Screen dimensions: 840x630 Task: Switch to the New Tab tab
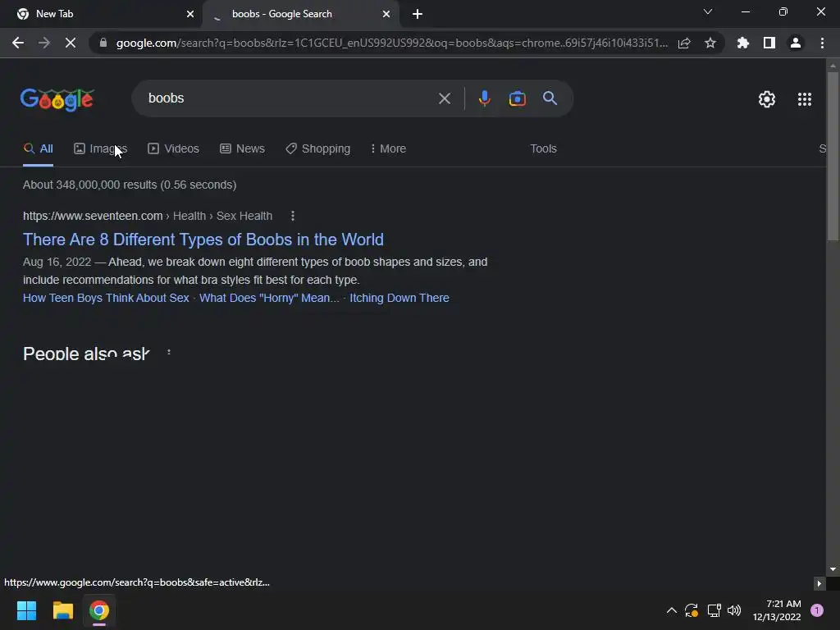point(101,14)
